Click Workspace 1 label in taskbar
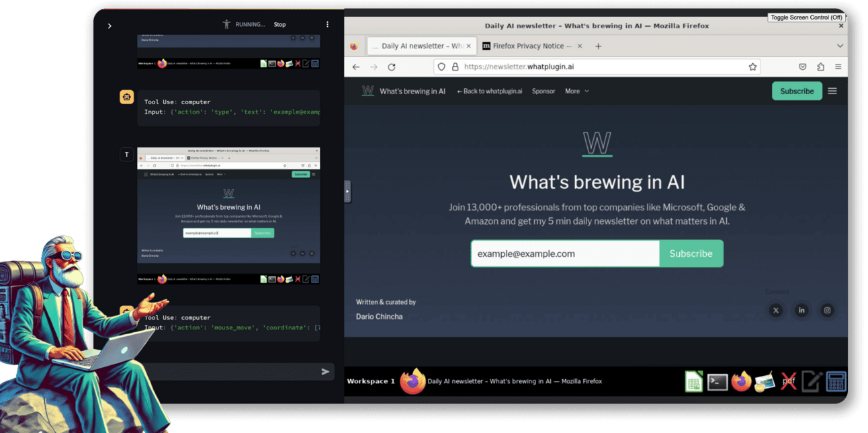The height and width of the screenshot is (433, 868). [x=371, y=381]
